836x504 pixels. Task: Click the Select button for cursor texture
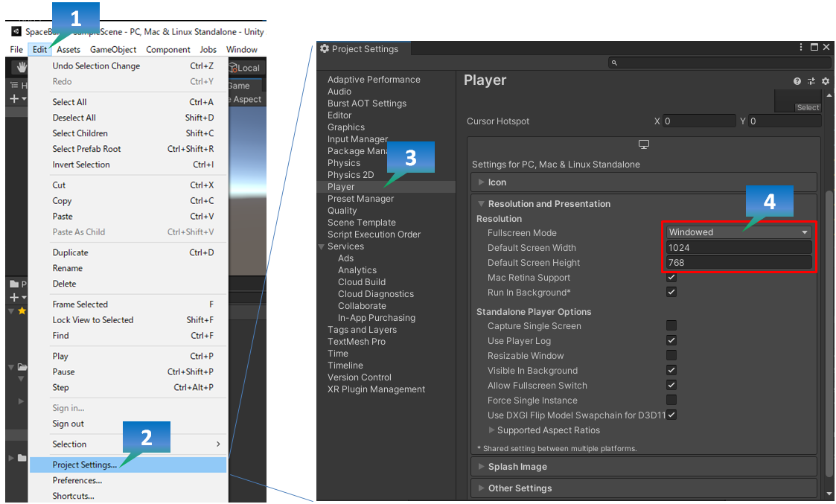pos(808,107)
